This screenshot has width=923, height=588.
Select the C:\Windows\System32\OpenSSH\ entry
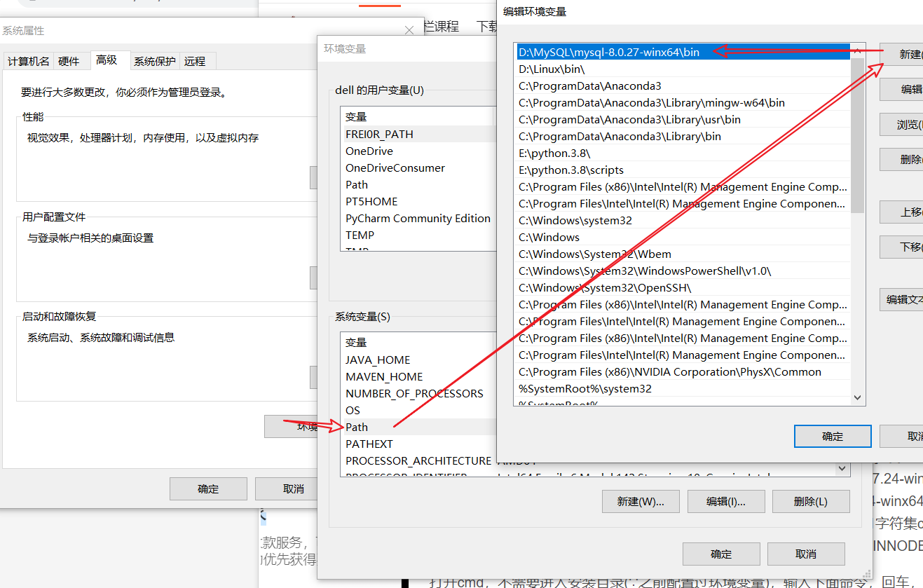[683, 287]
